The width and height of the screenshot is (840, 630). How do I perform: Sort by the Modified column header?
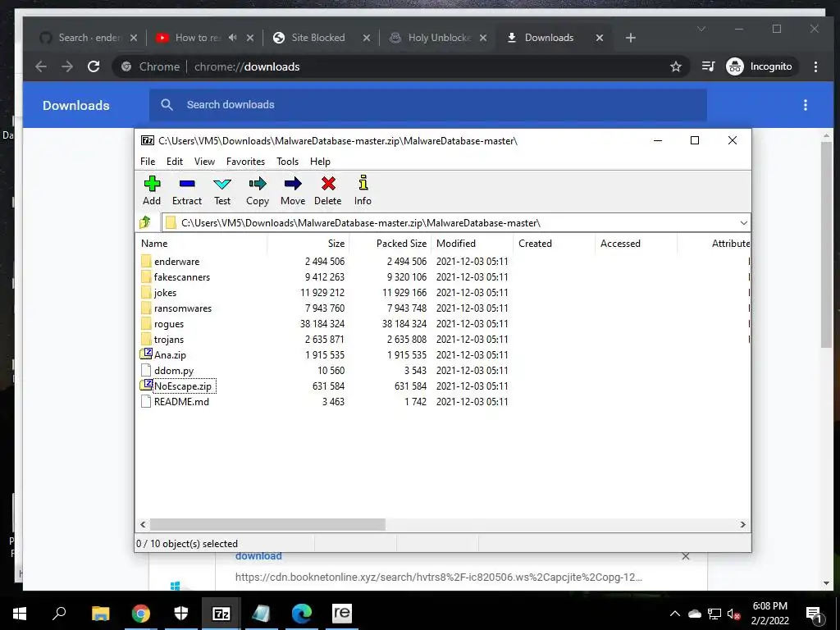point(472,243)
